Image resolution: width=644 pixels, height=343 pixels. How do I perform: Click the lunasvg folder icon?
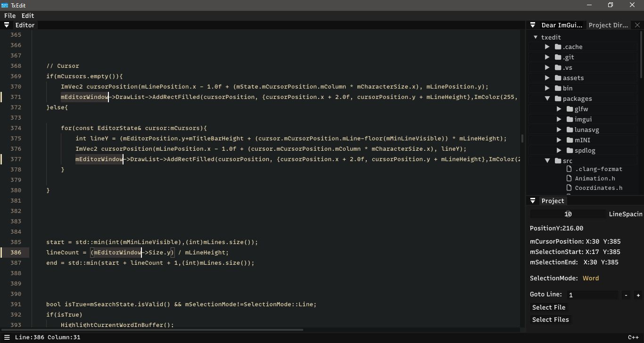(x=570, y=130)
